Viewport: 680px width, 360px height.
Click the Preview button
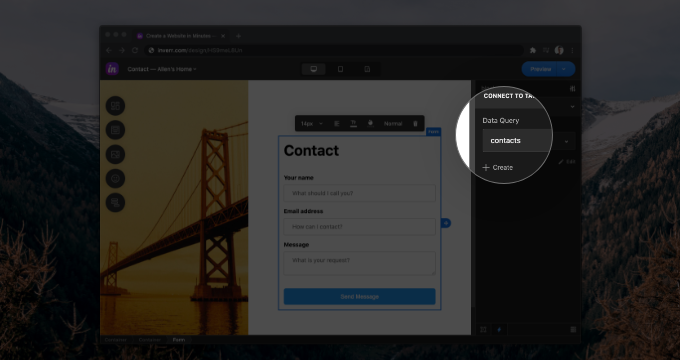[540, 69]
